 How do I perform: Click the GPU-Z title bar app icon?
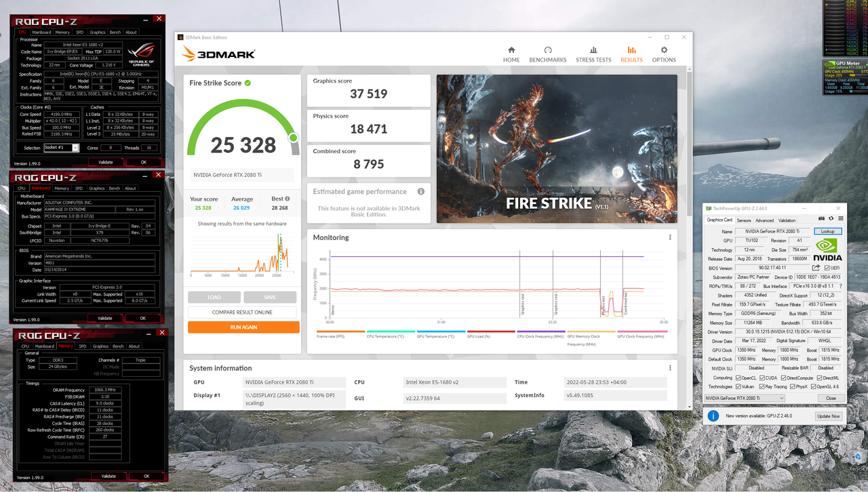[x=709, y=208]
